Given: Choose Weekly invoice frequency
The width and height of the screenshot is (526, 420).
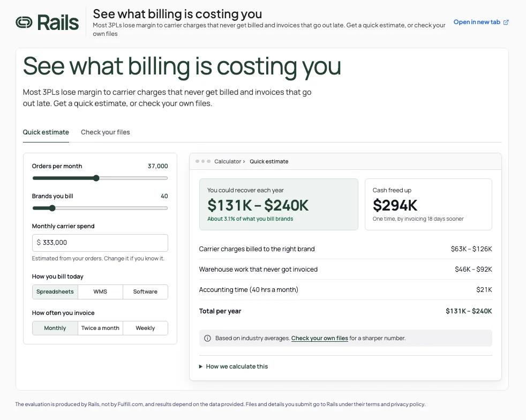Looking at the screenshot, I should click(x=145, y=328).
